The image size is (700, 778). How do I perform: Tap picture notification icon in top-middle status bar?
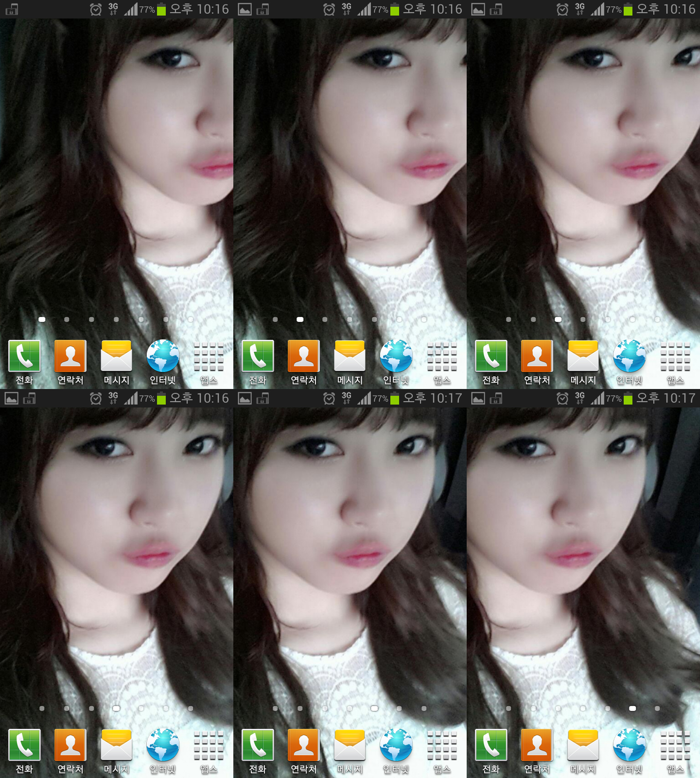click(x=245, y=9)
